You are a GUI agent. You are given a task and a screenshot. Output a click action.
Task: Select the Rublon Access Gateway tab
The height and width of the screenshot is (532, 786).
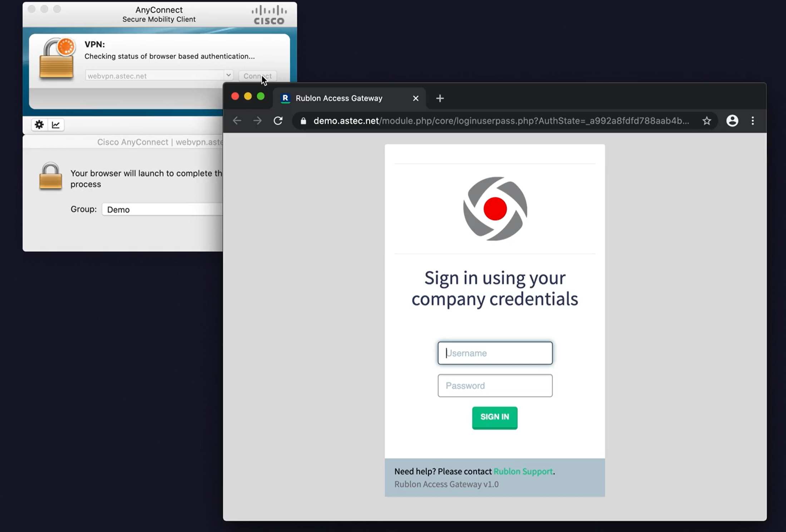[x=338, y=98]
